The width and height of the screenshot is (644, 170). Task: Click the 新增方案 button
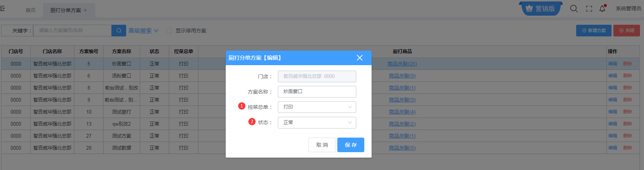point(594,31)
